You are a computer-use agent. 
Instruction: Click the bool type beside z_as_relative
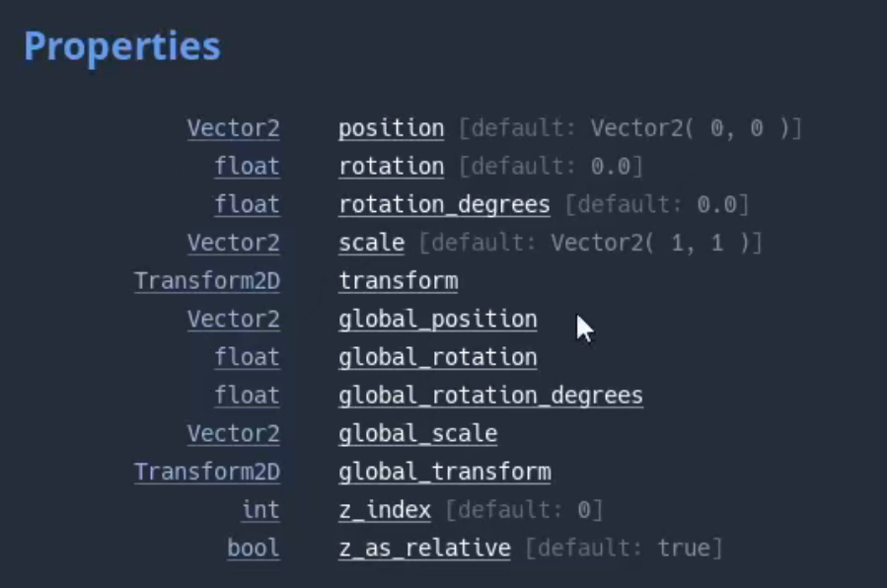254,548
